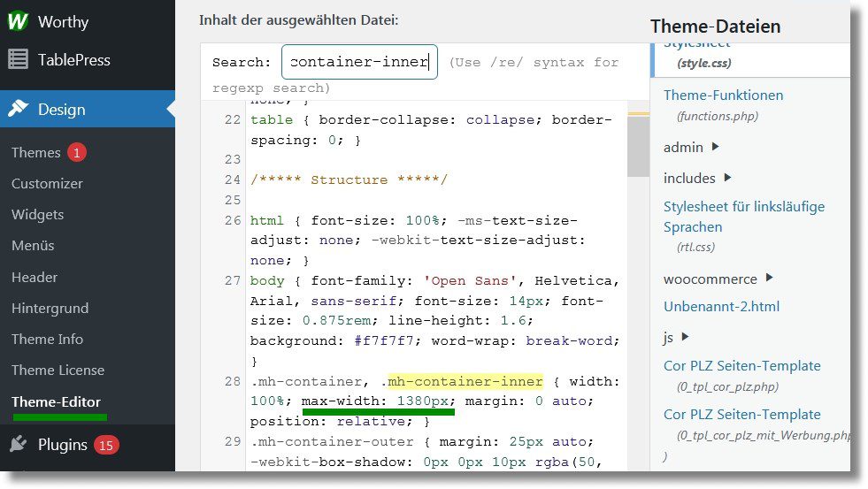Expand the woocommerce folder
The height and width of the screenshot is (489, 868).
[769, 278]
